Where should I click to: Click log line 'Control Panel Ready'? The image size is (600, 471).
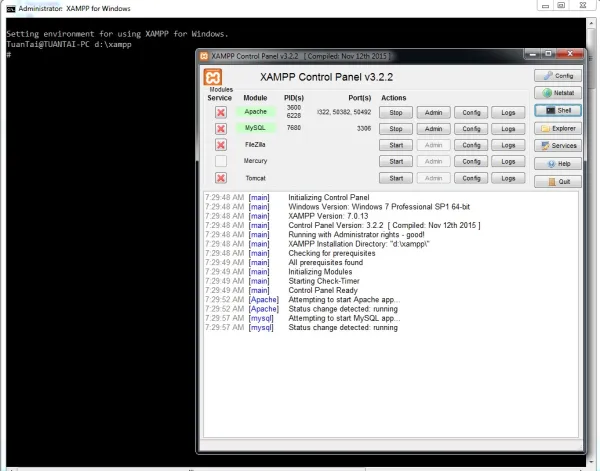[323, 290]
